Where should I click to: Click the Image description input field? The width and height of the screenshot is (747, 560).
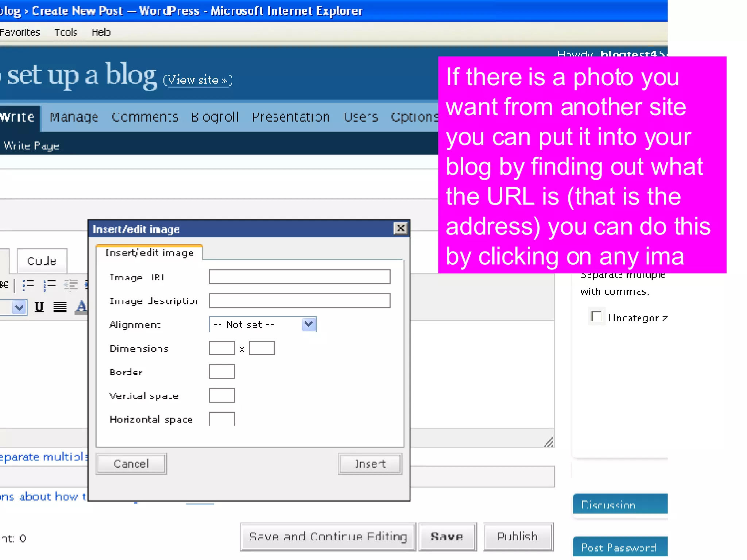(x=299, y=301)
